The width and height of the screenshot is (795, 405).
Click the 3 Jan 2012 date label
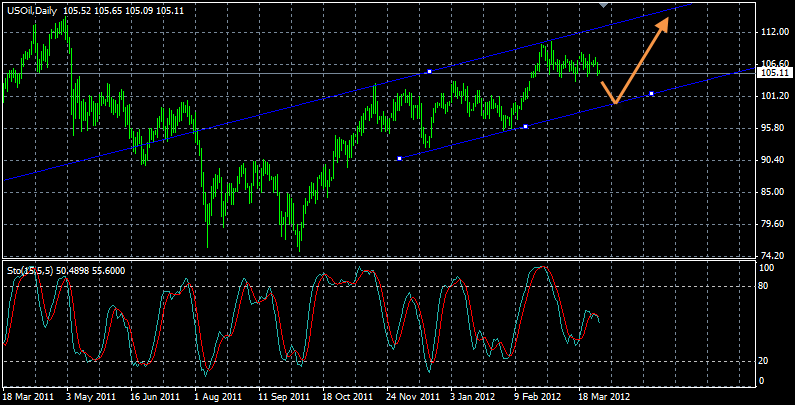click(475, 396)
